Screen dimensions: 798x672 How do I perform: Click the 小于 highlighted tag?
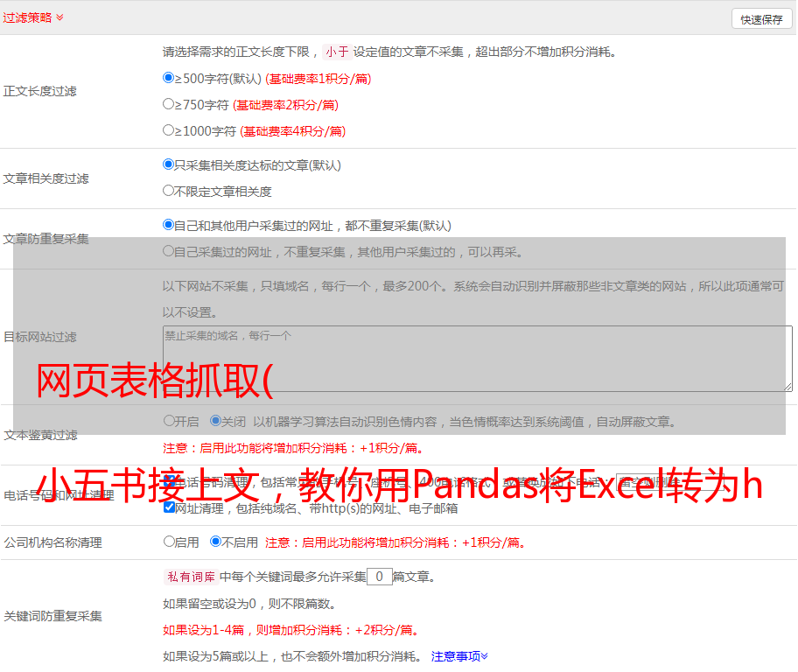tap(337, 52)
